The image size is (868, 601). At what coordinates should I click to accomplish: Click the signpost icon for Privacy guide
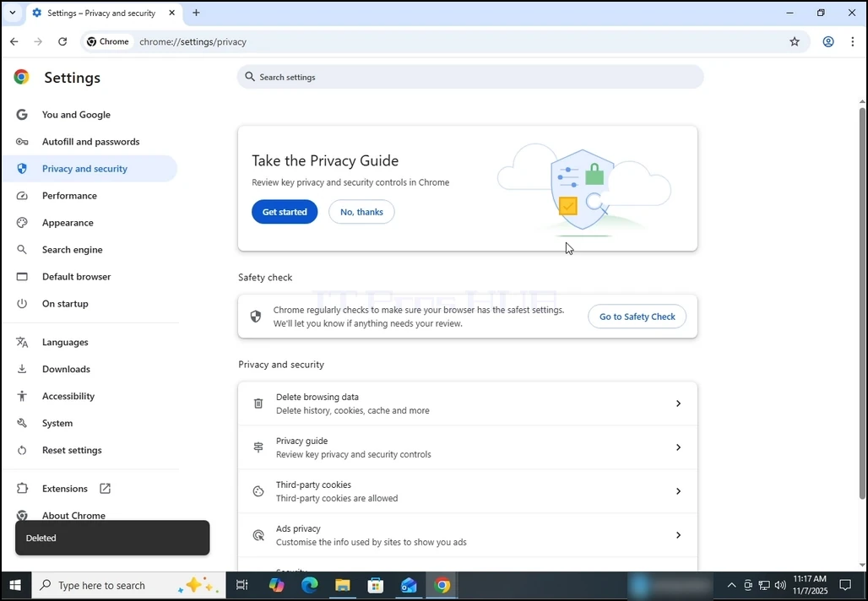258,447
